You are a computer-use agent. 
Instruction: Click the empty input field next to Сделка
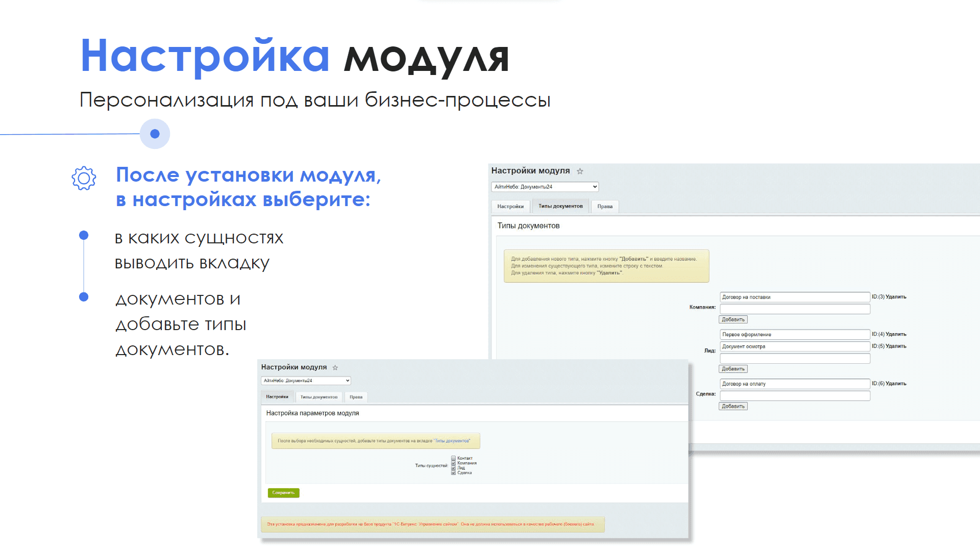pyautogui.click(x=795, y=396)
